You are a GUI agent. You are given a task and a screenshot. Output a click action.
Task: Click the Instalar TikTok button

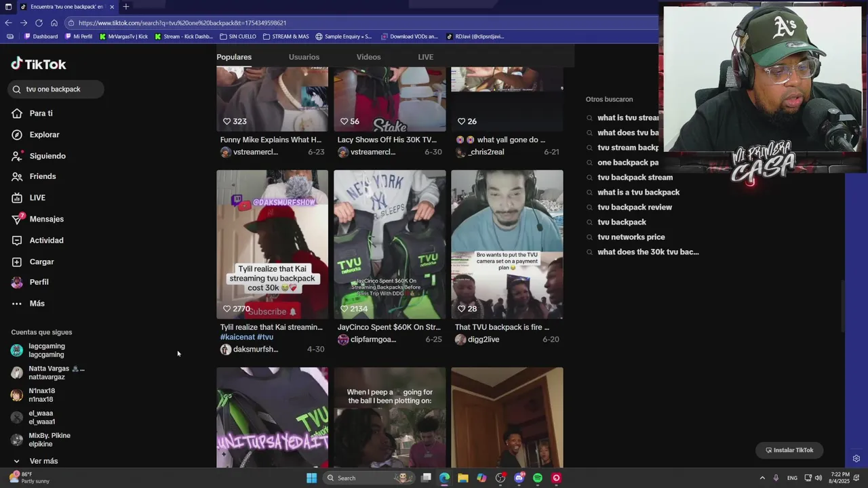click(789, 450)
